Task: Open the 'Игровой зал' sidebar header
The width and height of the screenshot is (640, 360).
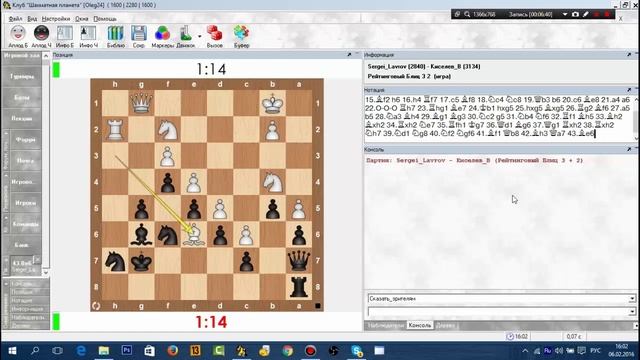Action: click(22, 55)
